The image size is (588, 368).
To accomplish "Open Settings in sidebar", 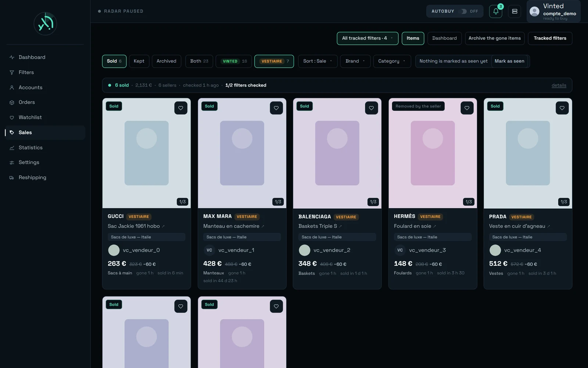I will (x=45, y=162).
